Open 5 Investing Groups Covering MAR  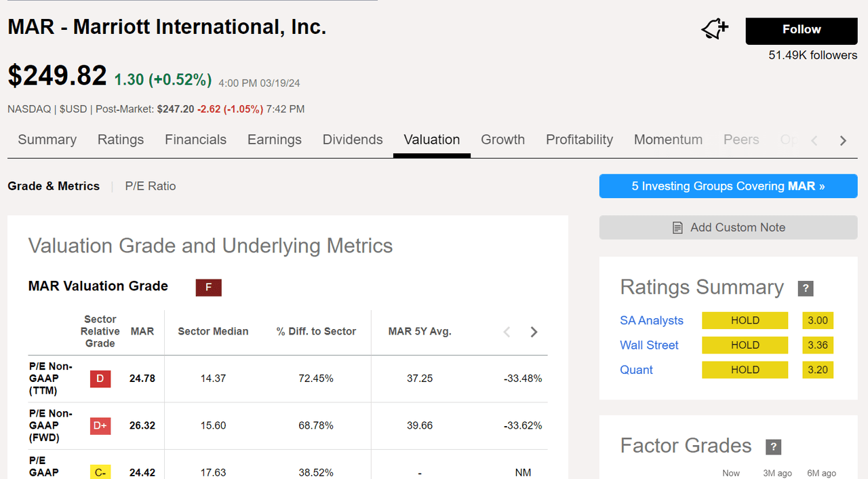coord(728,186)
